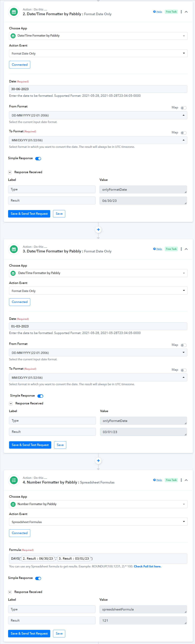
Task: Click the calendar icon of step 2
Action: click(14, 12)
